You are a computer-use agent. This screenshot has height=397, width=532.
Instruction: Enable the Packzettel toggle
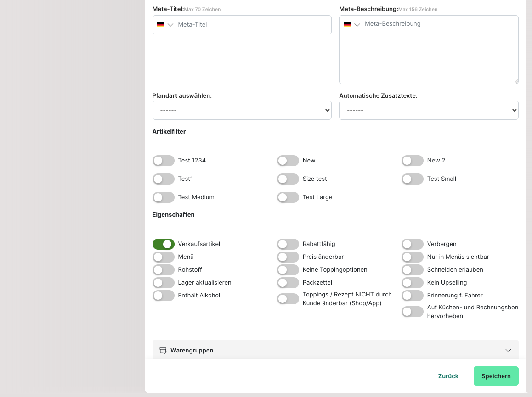(288, 283)
